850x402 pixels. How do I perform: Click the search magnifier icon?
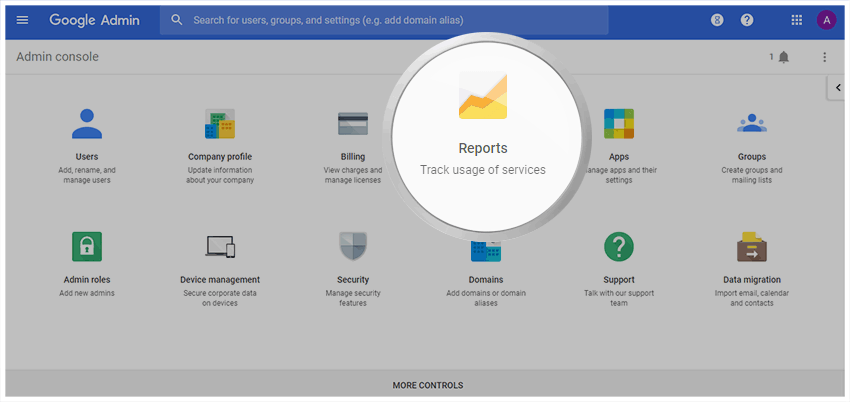click(177, 20)
